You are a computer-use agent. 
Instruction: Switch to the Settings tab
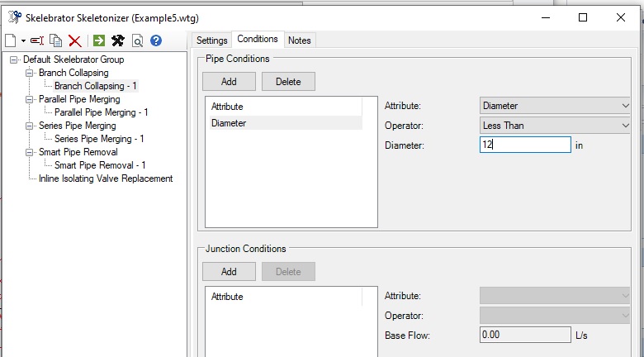pos(211,40)
